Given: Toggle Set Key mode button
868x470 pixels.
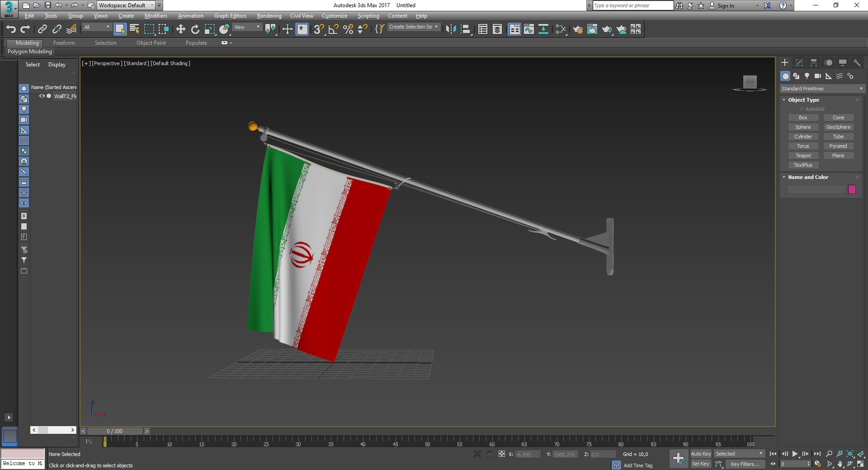Looking at the screenshot, I should pos(701,464).
